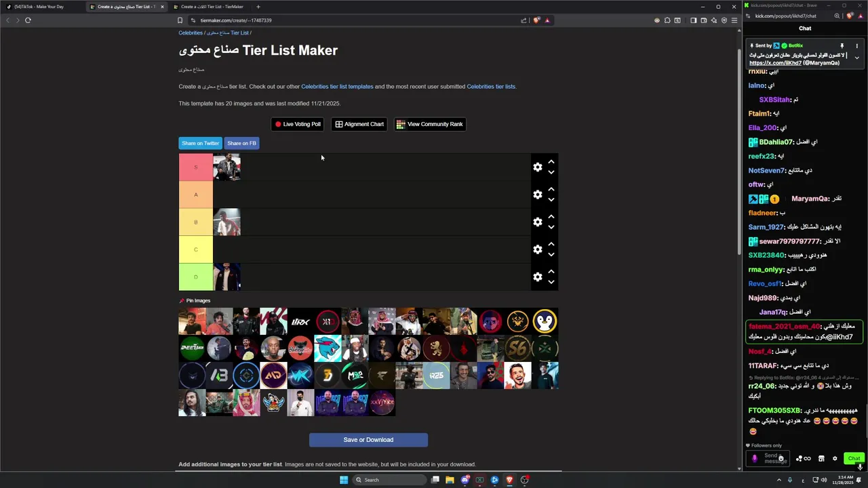Viewport: 868px width, 488px height.
Task: Pick the XXVI purple logo image
Action: click(x=382, y=403)
